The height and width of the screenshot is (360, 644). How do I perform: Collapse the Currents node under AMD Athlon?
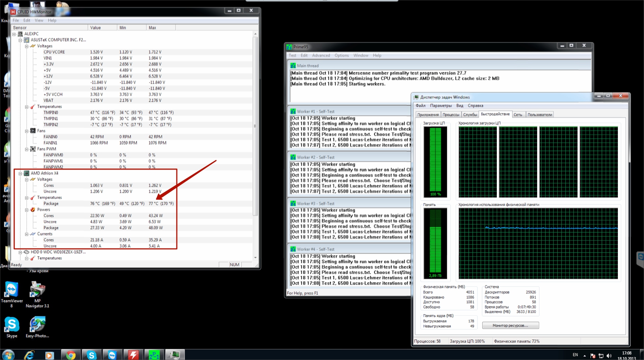click(27, 234)
